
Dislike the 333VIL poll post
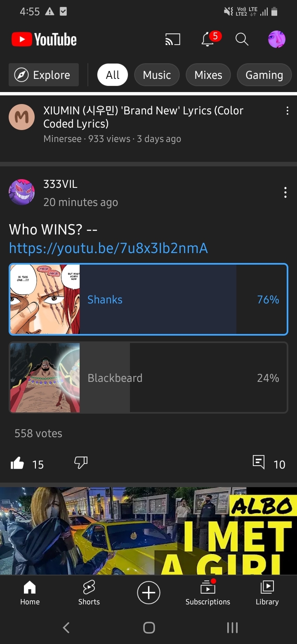[81, 463]
